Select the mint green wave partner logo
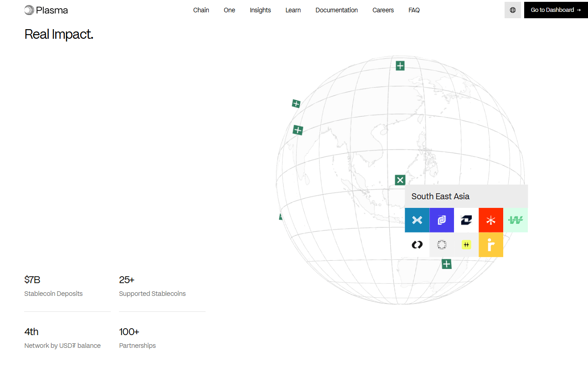 coord(516,220)
